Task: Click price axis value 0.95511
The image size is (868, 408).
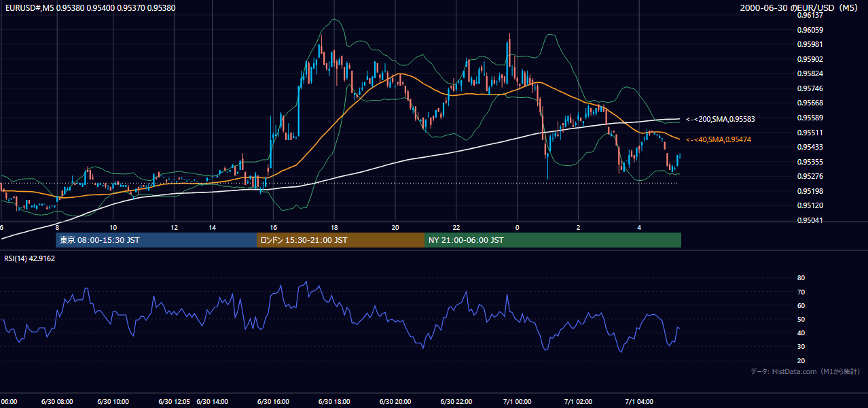Action: tap(810, 133)
